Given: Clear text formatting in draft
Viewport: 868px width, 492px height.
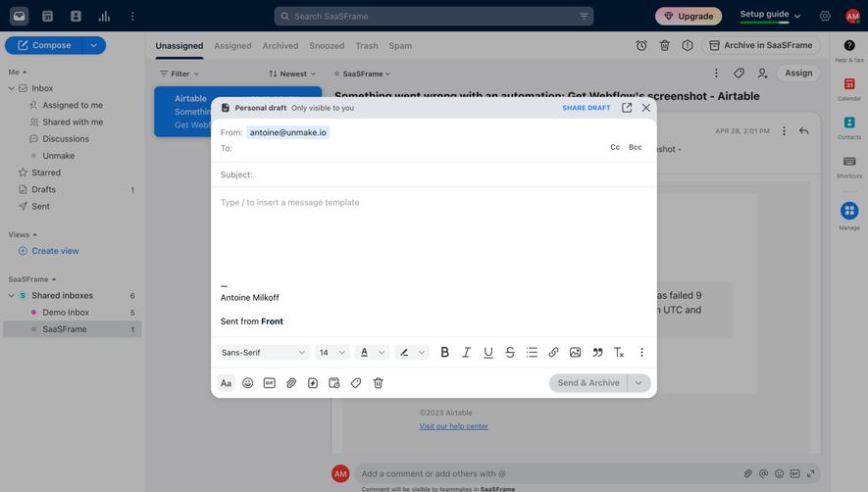Looking at the screenshot, I should (619, 353).
